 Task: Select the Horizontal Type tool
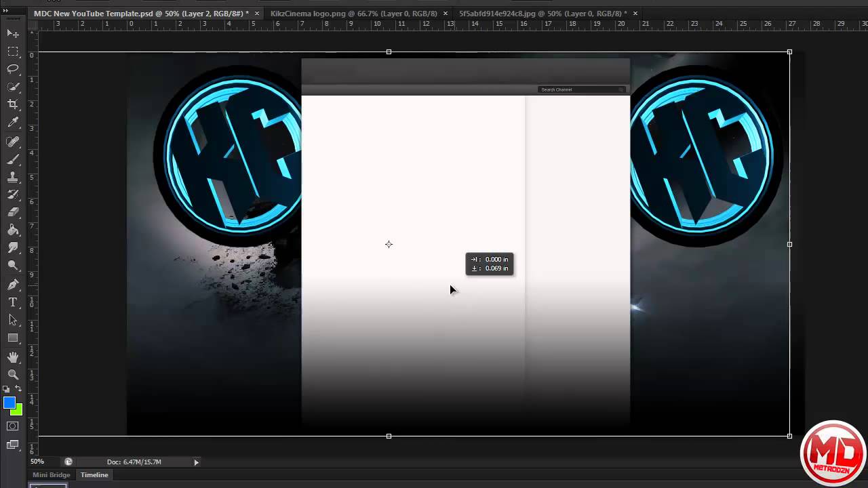click(13, 302)
